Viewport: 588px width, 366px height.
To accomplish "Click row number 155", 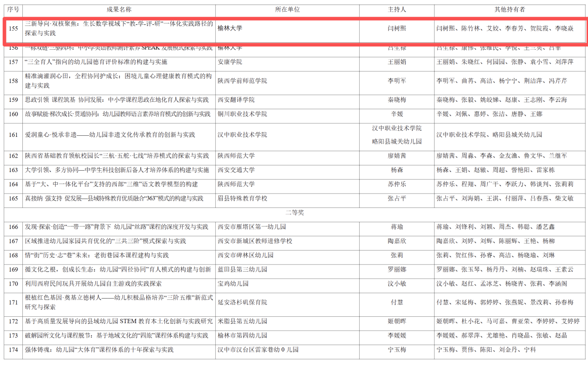I will point(13,28).
